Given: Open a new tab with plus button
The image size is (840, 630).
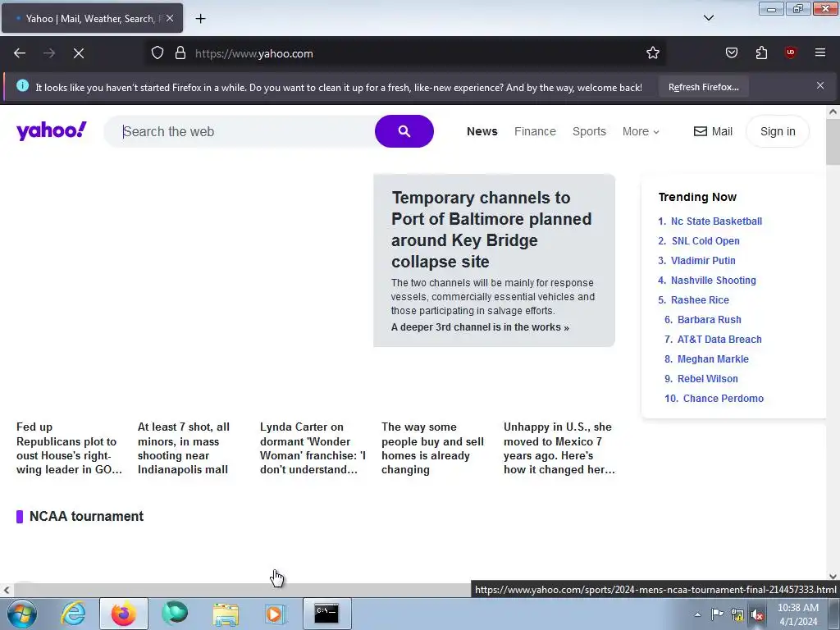Looking at the screenshot, I should tap(200, 19).
